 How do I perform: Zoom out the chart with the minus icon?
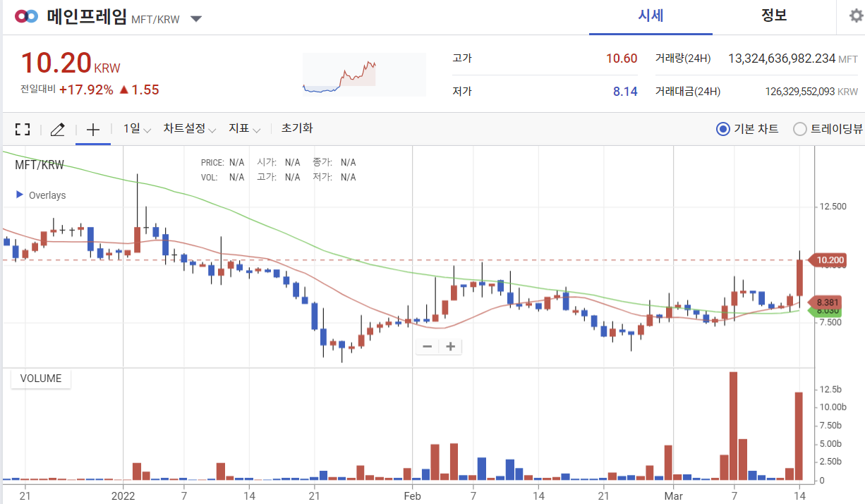pos(426,346)
